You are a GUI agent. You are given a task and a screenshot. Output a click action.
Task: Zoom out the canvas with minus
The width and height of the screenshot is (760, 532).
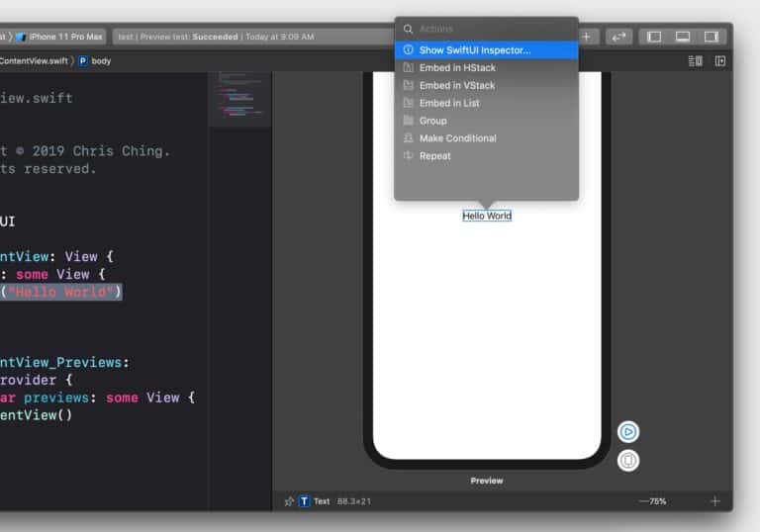click(643, 501)
